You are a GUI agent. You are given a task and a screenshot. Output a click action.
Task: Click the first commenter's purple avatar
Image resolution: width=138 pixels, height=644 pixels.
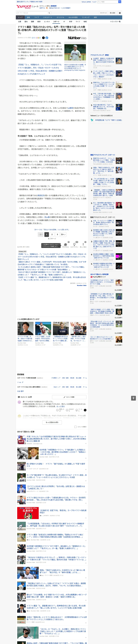19,402
